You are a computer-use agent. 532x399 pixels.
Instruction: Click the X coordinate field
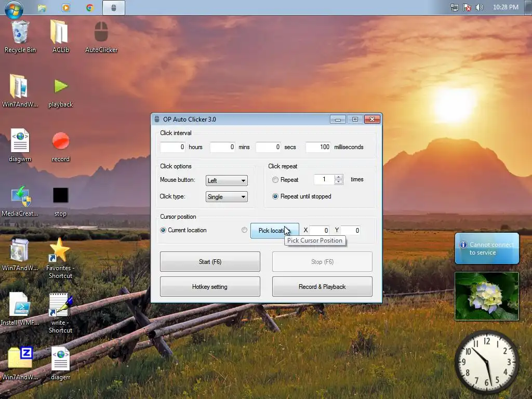click(x=320, y=230)
